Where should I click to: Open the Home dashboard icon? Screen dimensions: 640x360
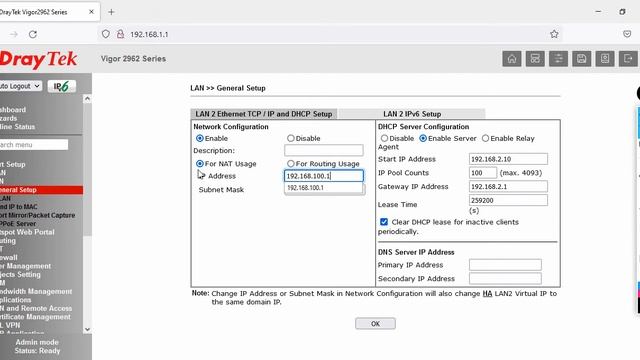[x=512, y=59]
